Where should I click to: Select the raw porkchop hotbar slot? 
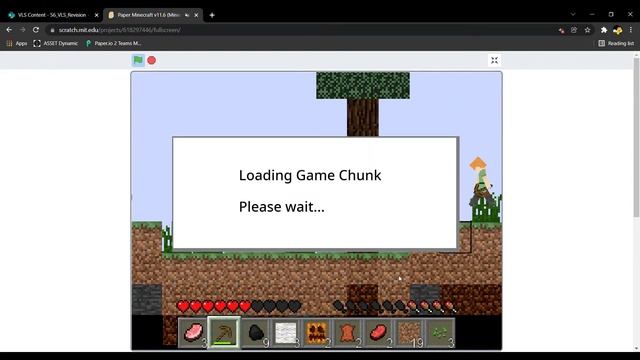[x=193, y=333]
